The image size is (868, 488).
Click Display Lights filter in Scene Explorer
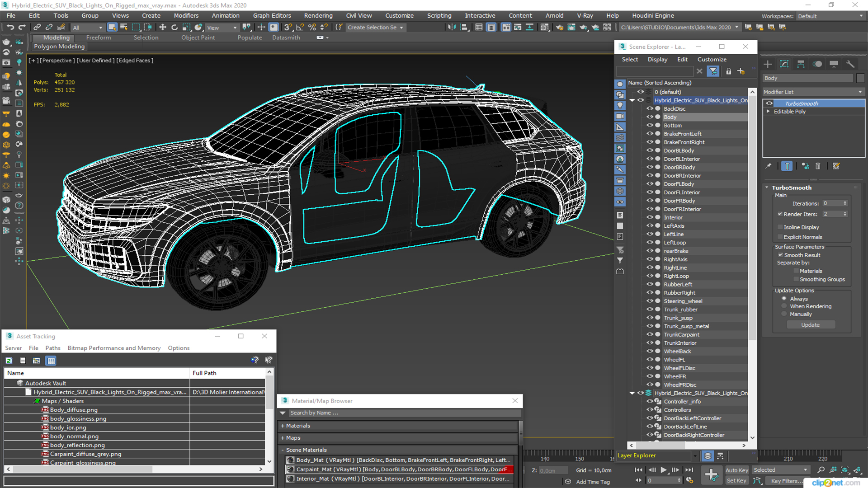click(620, 105)
